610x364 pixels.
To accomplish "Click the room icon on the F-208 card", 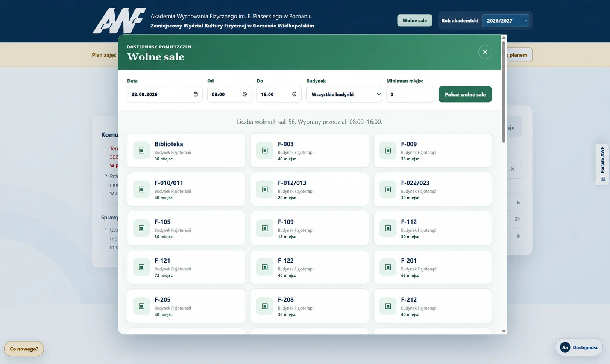I will coord(265,306).
